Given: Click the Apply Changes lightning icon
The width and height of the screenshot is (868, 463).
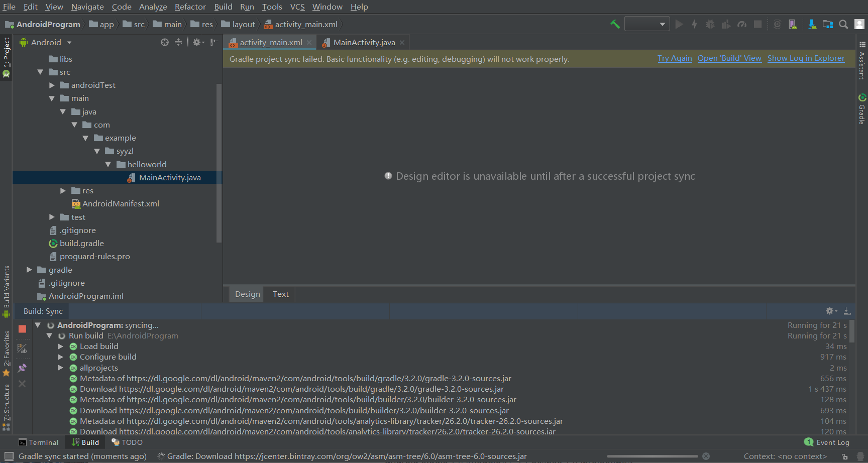Looking at the screenshot, I should 694,24.
